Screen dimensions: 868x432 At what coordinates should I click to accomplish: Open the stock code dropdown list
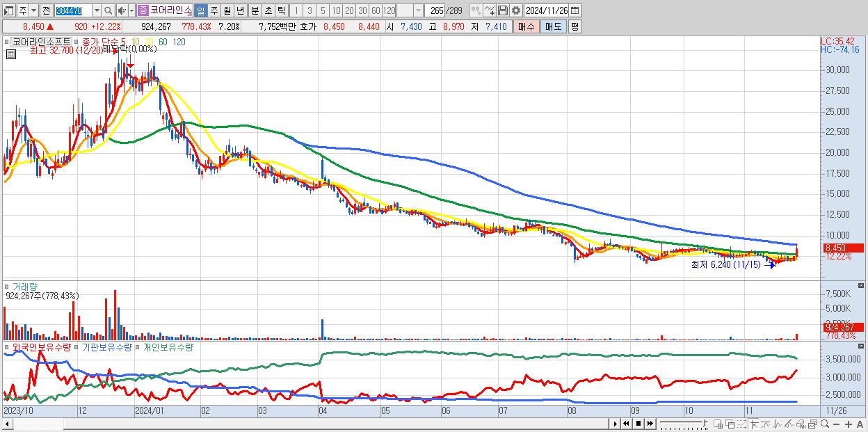[x=97, y=10]
